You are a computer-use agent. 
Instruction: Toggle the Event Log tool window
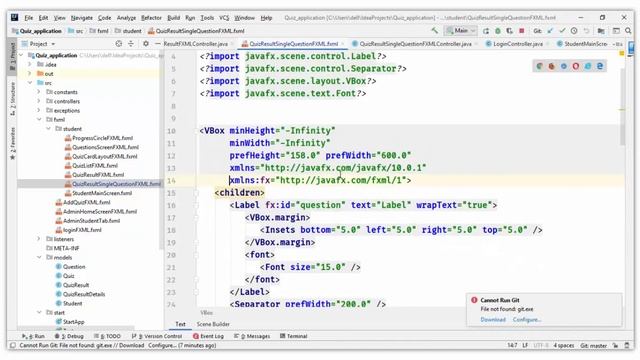coord(208,336)
